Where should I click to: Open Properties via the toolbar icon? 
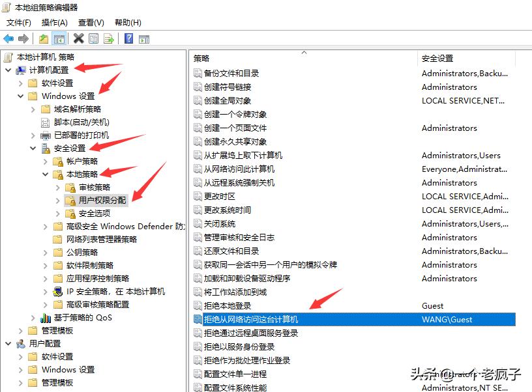click(x=93, y=38)
